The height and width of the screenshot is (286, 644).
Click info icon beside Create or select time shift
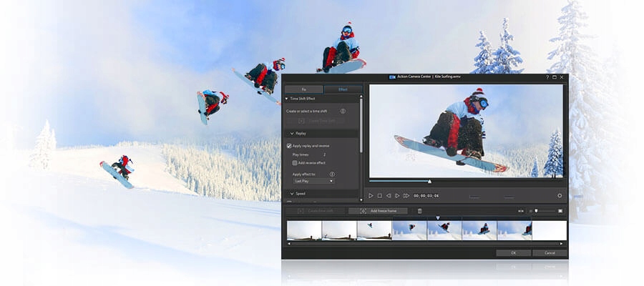click(x=343, y=112)
